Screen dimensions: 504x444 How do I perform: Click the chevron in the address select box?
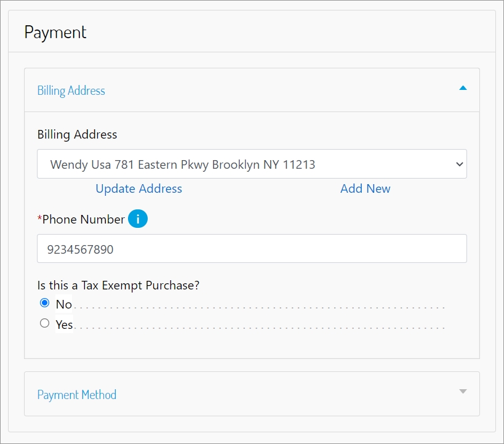coord(458,164)
